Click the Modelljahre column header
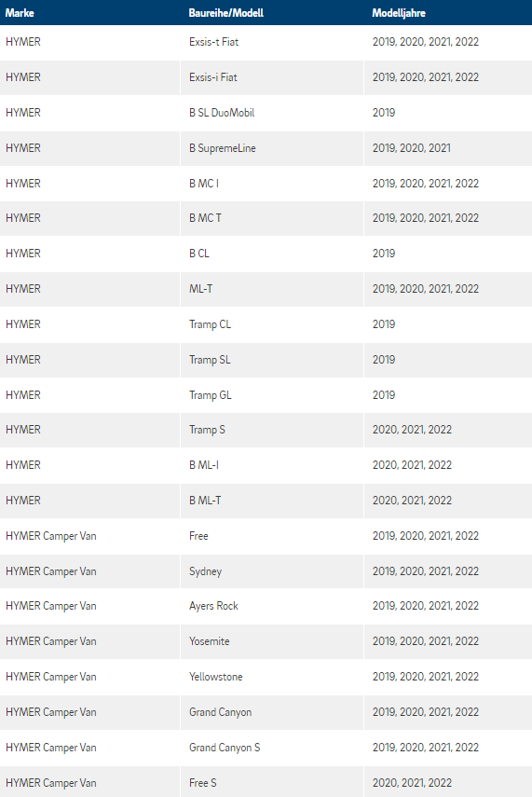This screenshot has height=797, width=532. [x=399, y=13]
